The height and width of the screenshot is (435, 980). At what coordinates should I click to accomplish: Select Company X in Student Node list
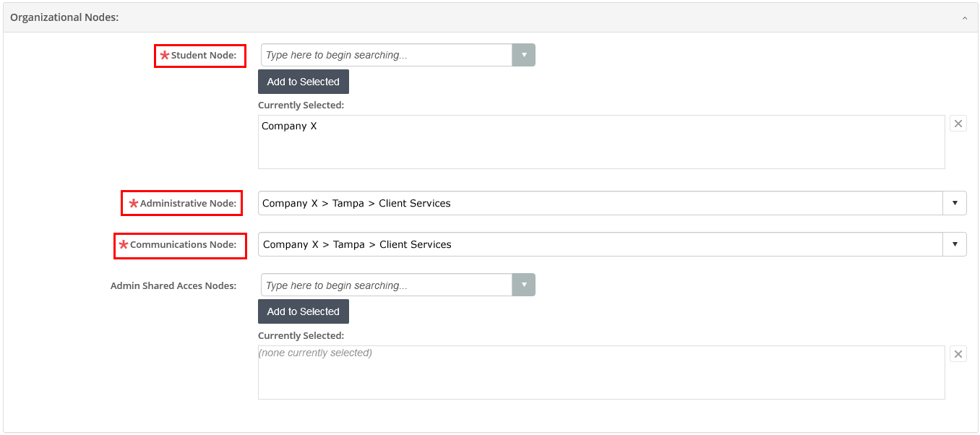[289, 126]
